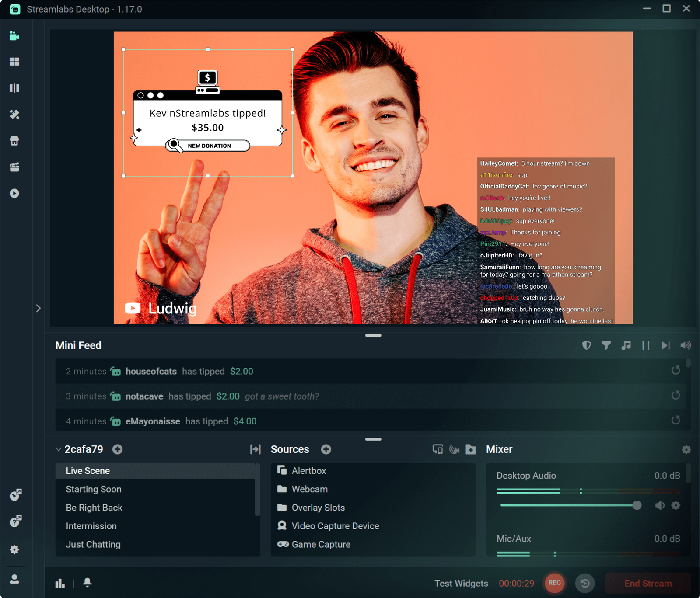Expand the 2cafa79 scene collection dropdown

pyautogui.click(x=59, y=449)
